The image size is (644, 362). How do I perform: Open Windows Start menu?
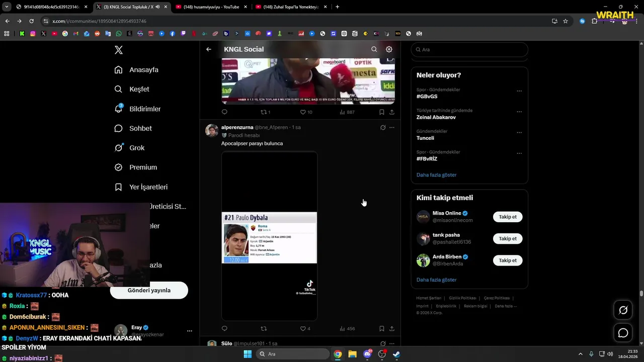click(248, 354)
